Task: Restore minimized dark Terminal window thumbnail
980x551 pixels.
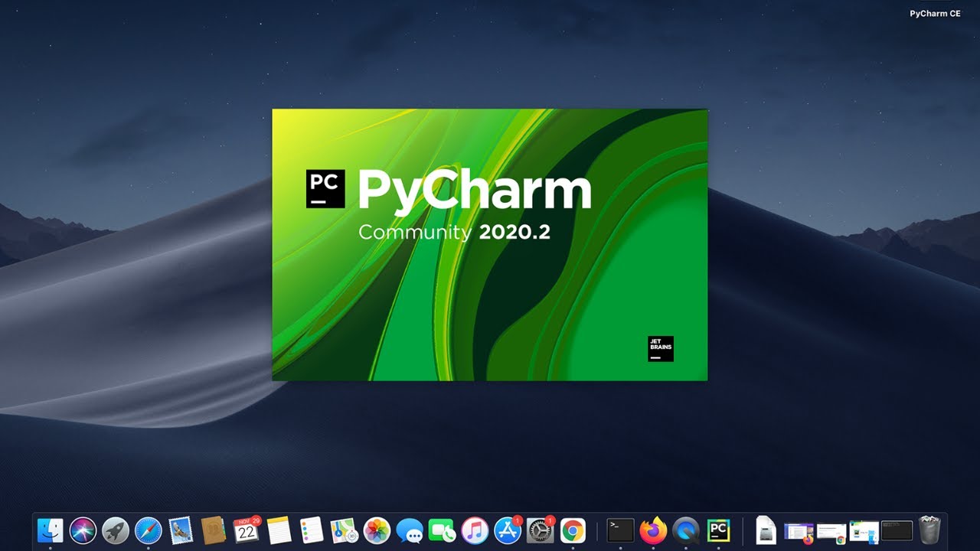Action: pos(897,530)
